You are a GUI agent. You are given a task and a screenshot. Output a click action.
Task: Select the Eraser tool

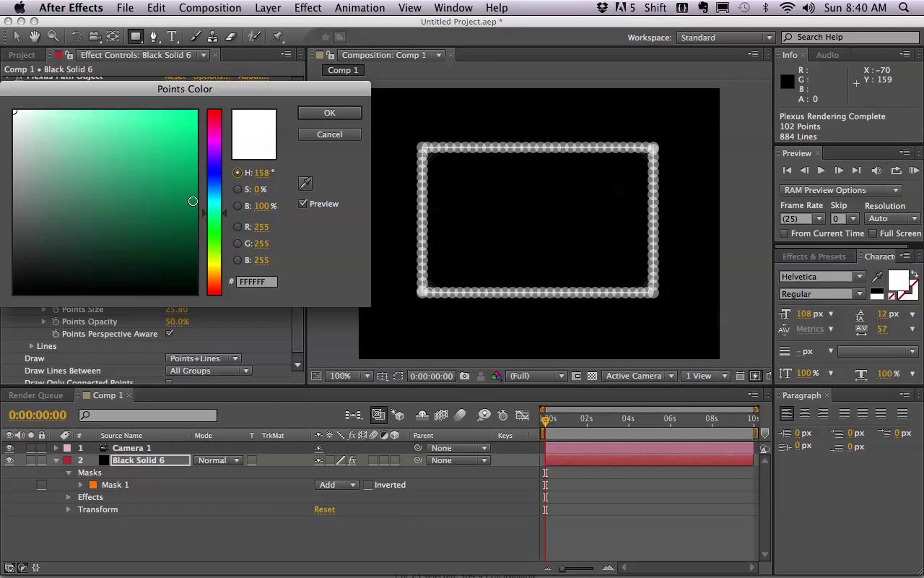(x=231, y=37)
